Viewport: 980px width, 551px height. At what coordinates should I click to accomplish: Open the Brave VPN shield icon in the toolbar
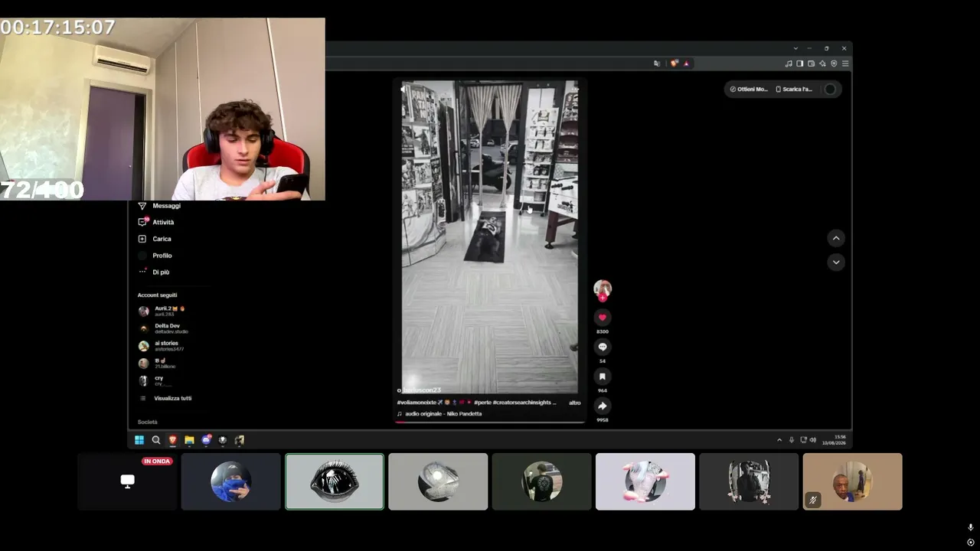[834, 64]
